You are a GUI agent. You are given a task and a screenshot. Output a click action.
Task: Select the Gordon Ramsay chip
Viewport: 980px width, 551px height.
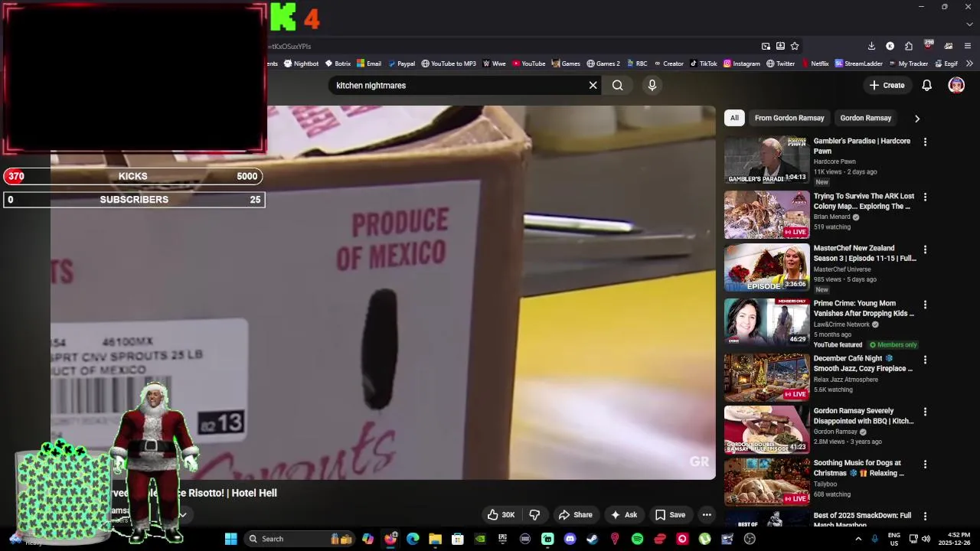(865, 118)
